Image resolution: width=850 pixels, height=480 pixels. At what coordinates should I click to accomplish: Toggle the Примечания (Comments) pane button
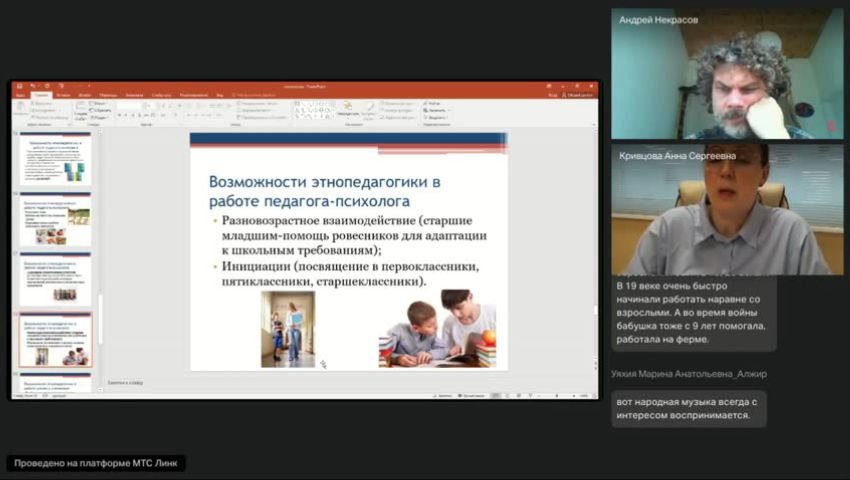472,396
